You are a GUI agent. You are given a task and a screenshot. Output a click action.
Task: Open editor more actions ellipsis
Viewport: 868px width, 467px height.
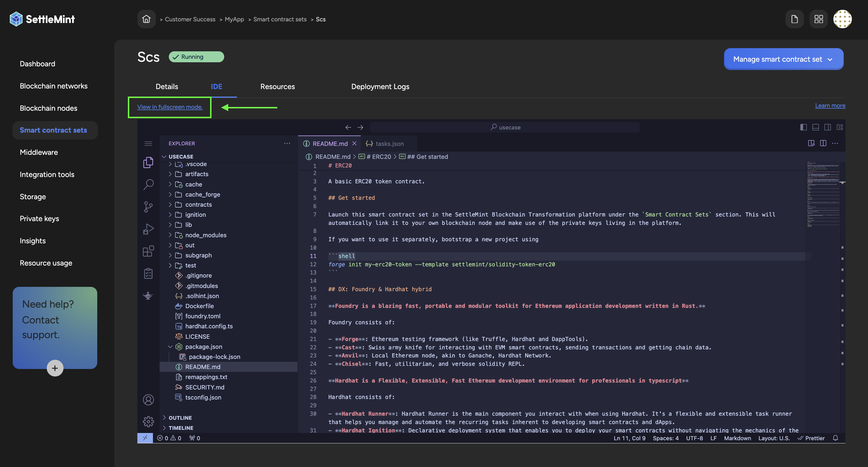[835, 143]
